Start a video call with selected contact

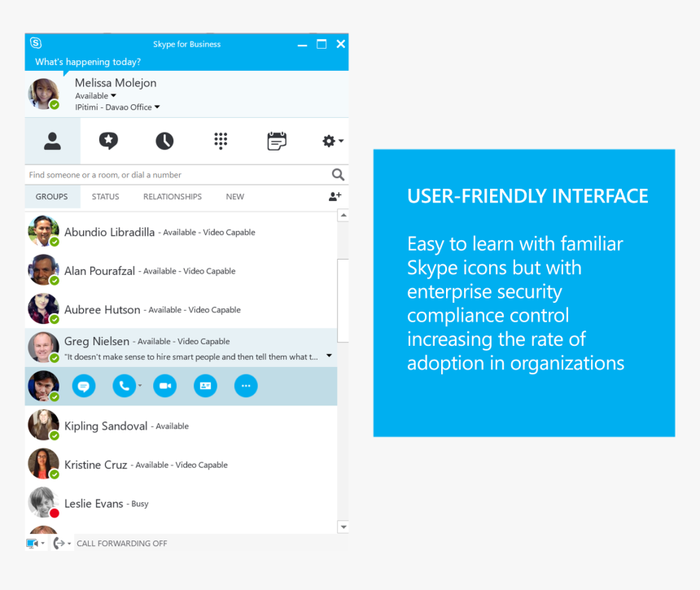pyautogui.click(x=164, y=386)
